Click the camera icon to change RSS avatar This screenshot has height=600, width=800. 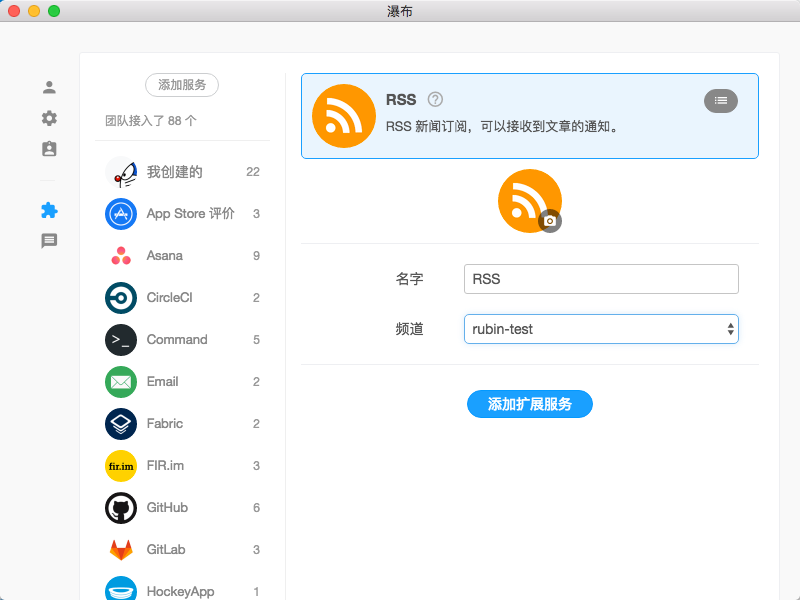(x=550, y=221)
